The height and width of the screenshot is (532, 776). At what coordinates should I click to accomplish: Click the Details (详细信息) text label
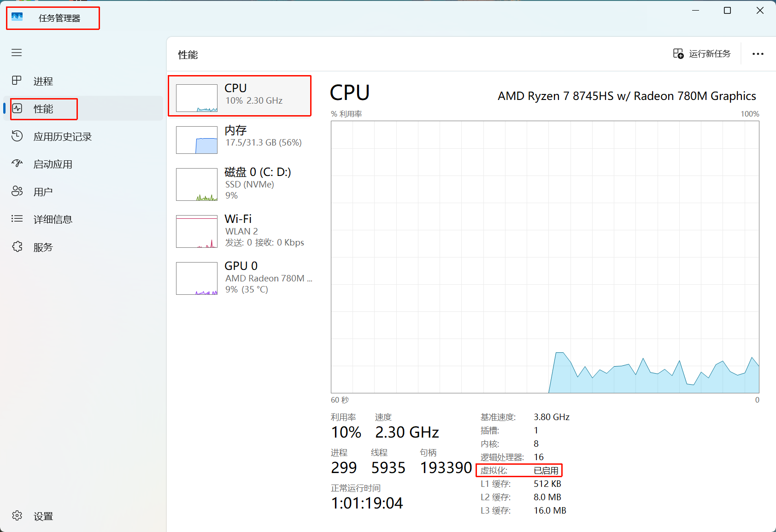coord(53,219)
